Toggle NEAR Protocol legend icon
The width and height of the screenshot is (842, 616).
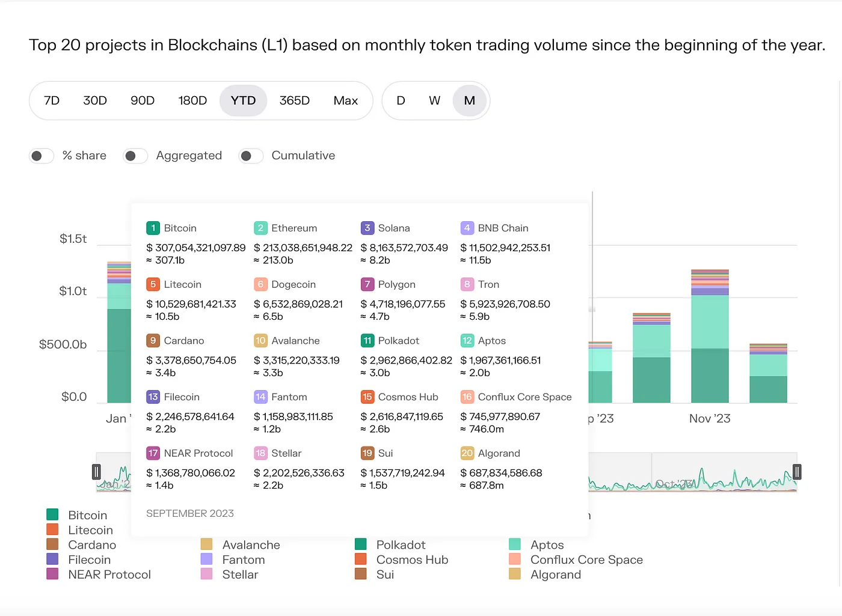pos(52,575)
